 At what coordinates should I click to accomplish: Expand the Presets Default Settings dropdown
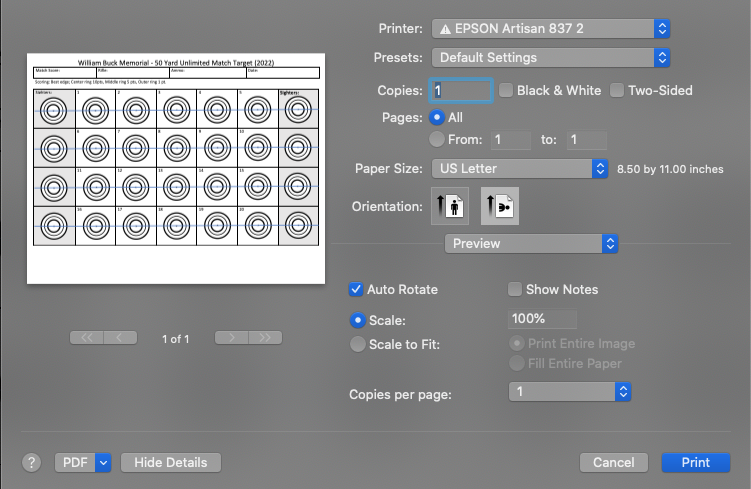tap(550, 57)
